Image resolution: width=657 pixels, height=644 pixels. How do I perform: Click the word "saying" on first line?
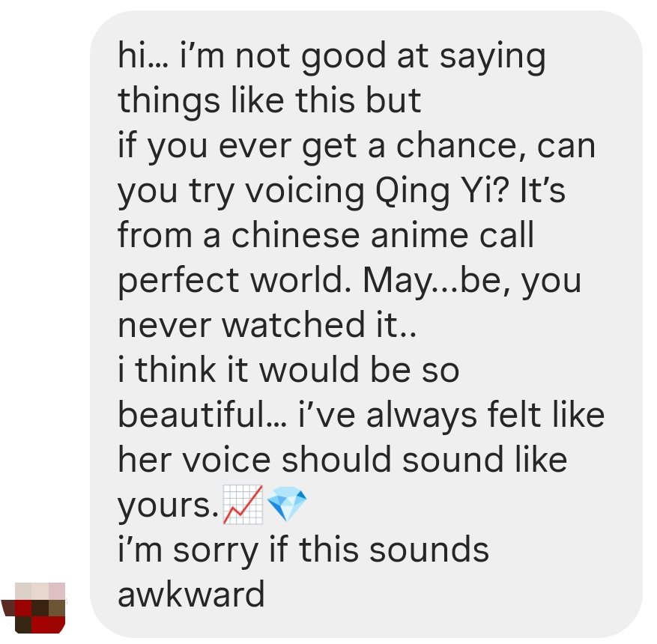point(492,57)
